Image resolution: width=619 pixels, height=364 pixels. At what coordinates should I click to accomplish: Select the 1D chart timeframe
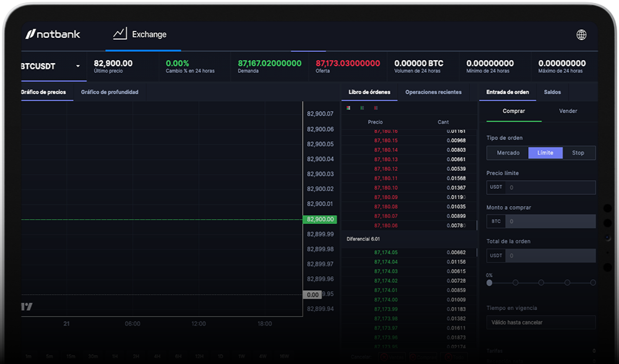pos(220,356)
